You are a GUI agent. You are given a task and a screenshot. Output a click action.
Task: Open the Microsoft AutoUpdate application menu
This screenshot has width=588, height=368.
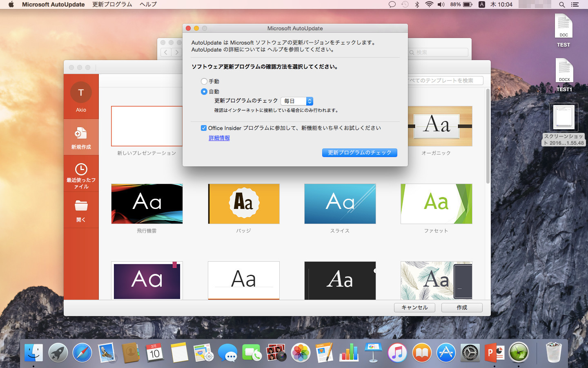[x=53, y=4]
